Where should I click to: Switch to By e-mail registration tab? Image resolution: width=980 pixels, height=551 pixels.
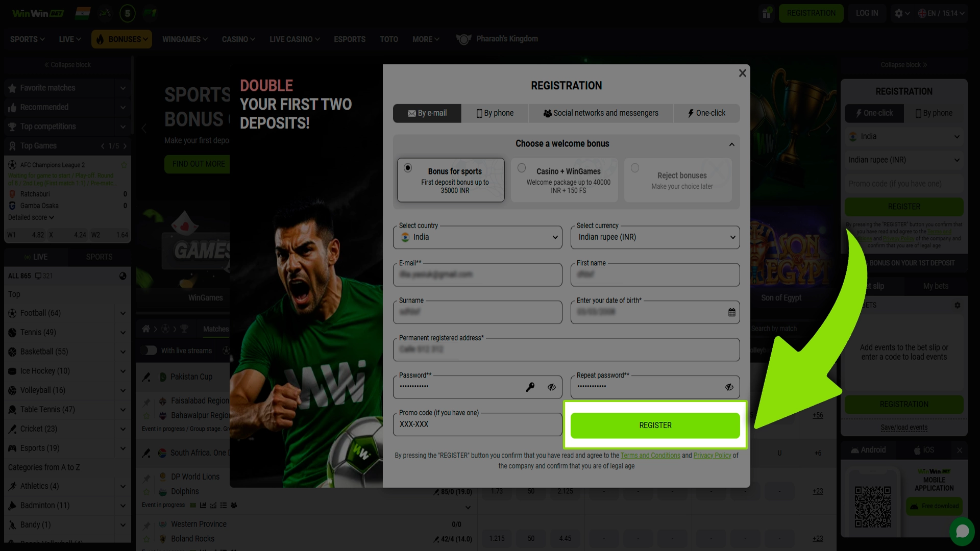point(427,113)
